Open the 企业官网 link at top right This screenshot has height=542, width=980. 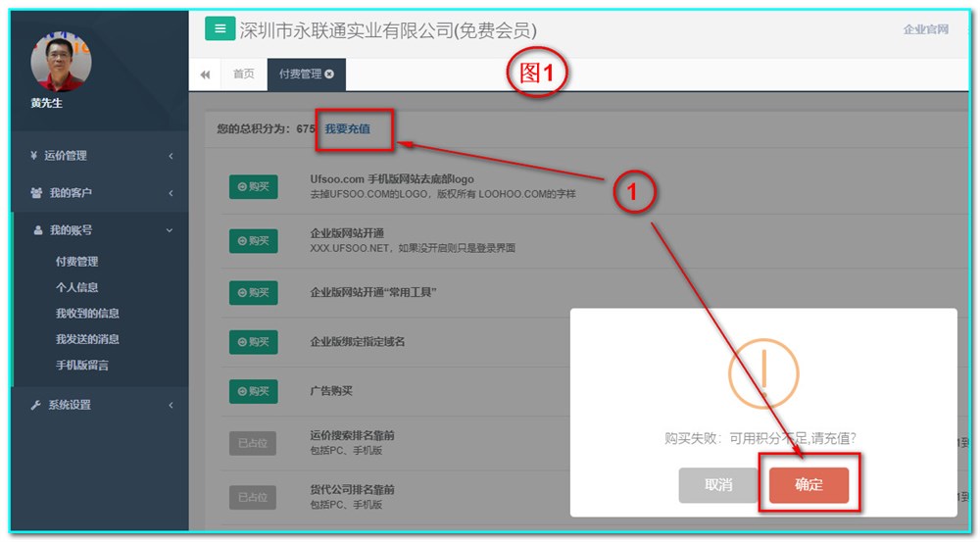click(925, 29)
